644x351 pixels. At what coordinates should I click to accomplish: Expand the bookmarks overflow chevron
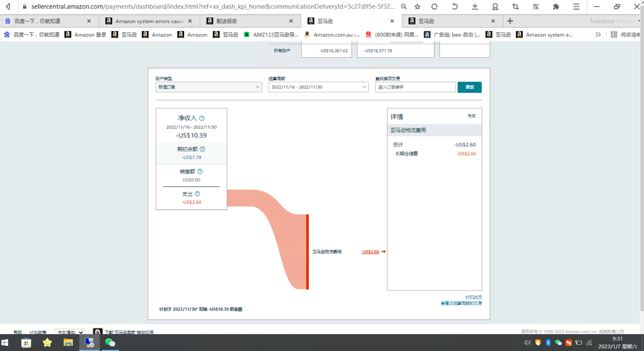pos(598,34)
